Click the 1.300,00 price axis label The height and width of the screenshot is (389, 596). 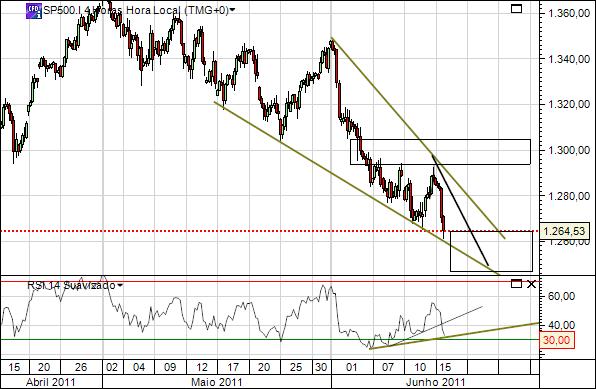[569, 150]
